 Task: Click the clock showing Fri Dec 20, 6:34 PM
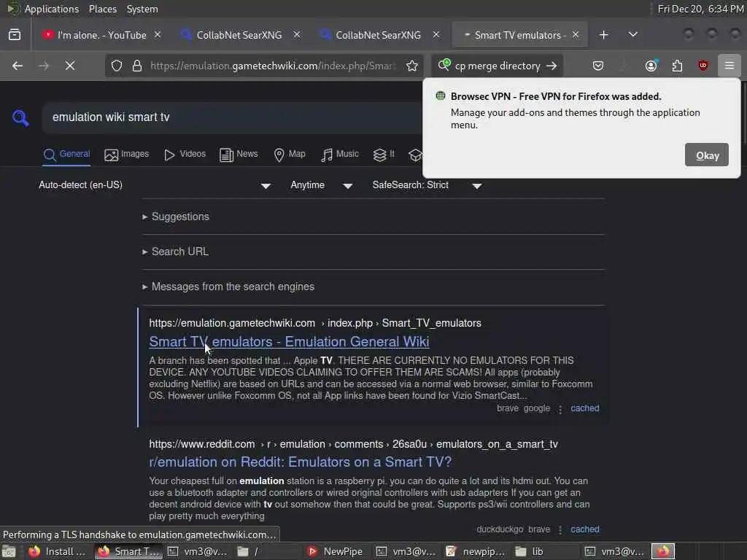pos(700,9)
